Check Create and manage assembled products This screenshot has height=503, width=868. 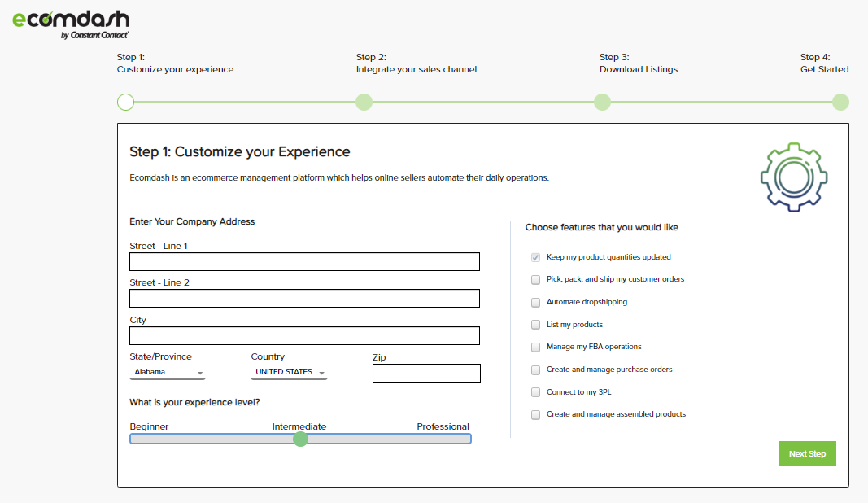click(x=535, y=415)
